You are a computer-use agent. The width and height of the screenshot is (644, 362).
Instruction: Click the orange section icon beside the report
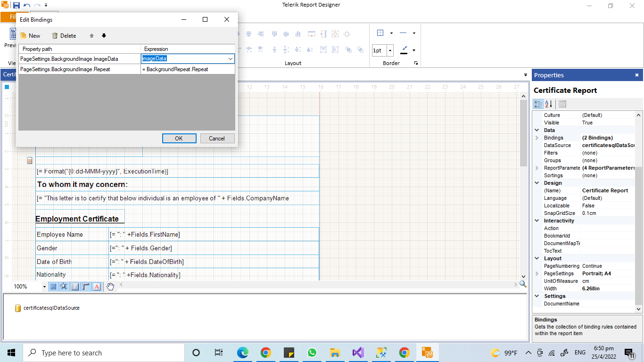tap(30, 161)
